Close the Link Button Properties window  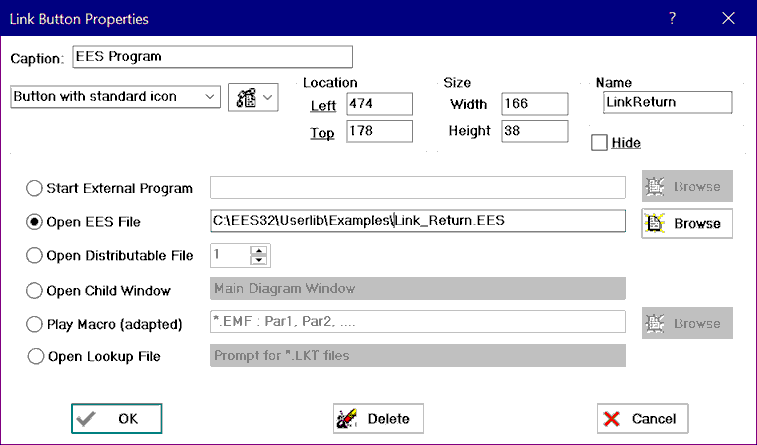[x=728, y=18]
